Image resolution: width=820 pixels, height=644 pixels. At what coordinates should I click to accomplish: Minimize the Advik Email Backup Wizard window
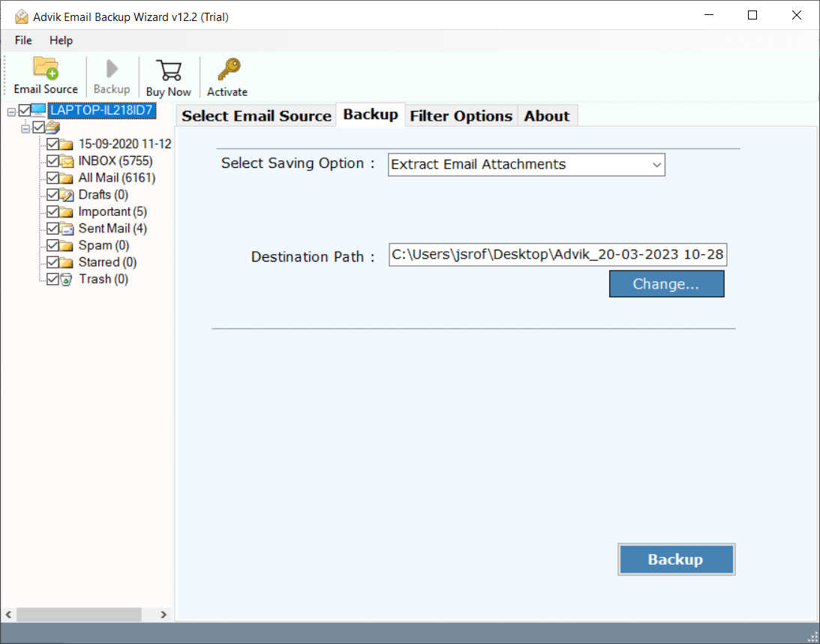pyautogui.click(x=709, y=15)
